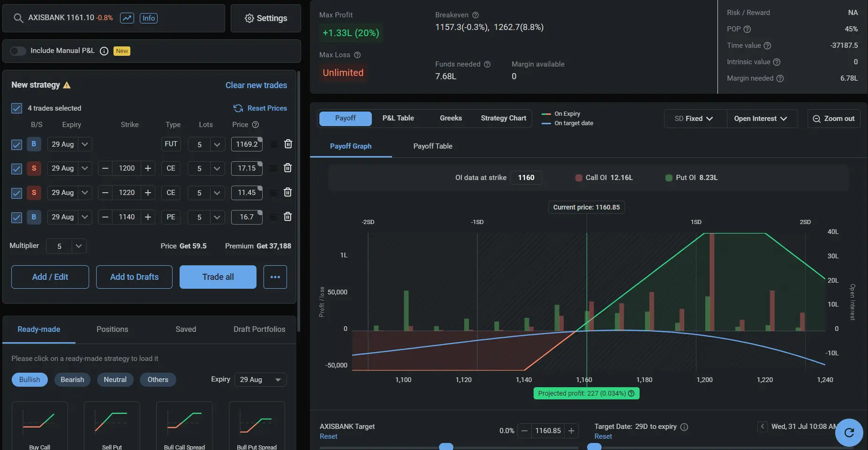Click the Info badge beside AXISBANK

click(x=149, y=18)
